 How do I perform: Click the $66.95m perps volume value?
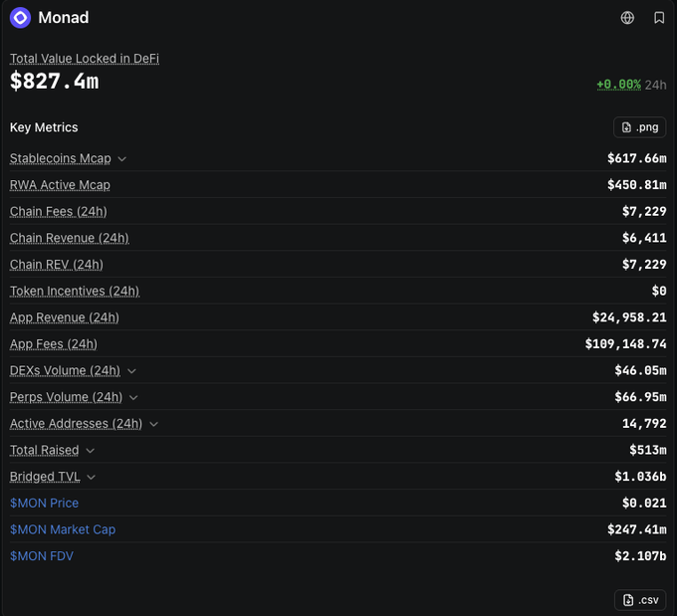click(x=641, y=397)
